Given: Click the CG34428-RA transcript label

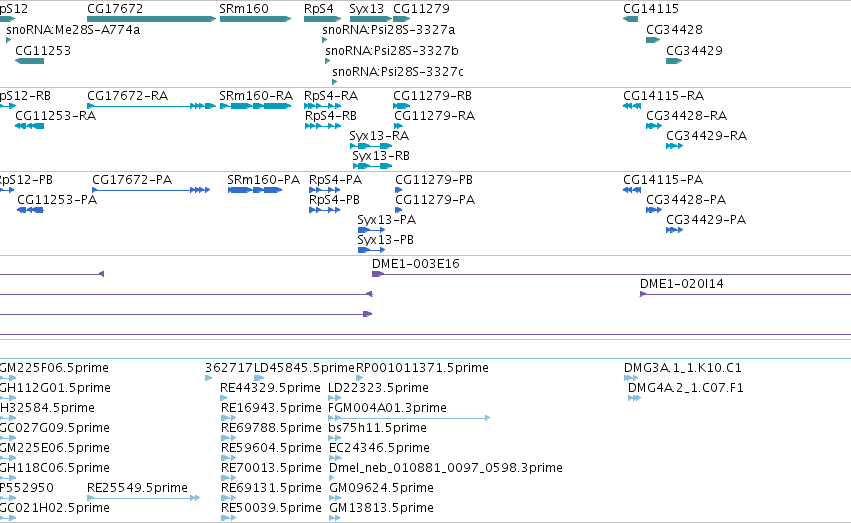Looking at the screenshot, I should [687, 116].
